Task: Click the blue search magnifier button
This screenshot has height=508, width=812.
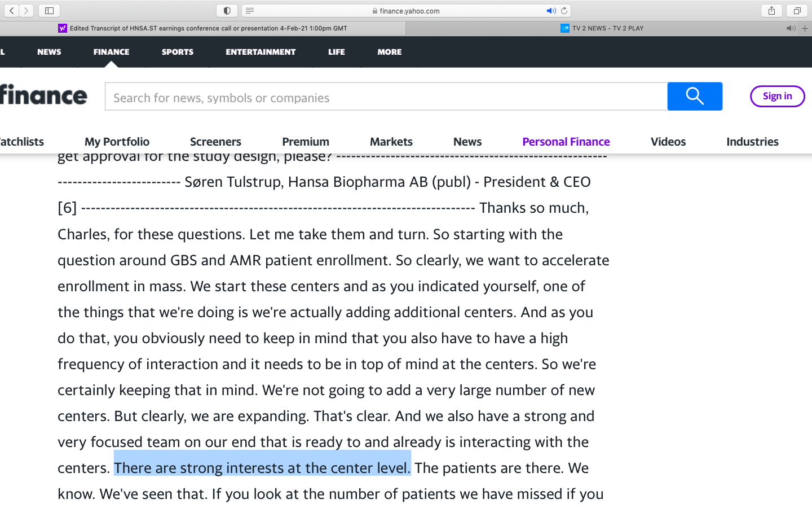Action: (x=695, y=97)
